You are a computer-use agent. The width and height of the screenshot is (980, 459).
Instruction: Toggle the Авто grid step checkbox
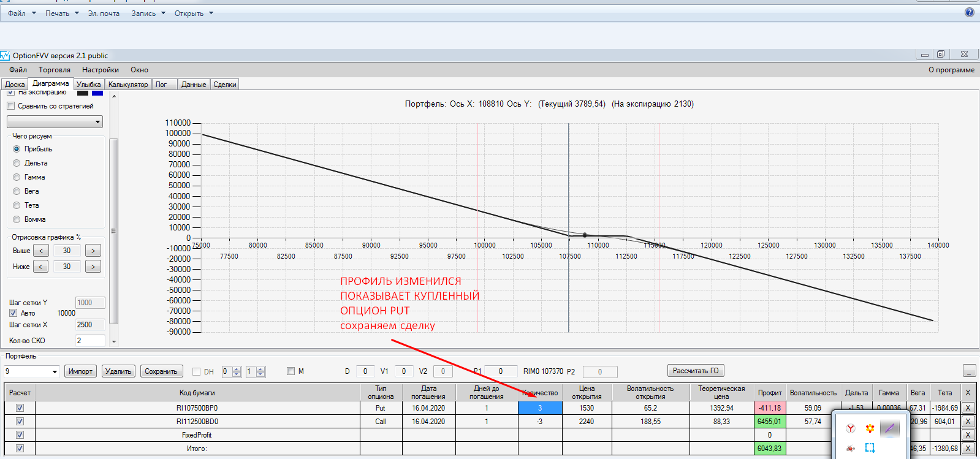pyautogui.click(x=13, y=313)
